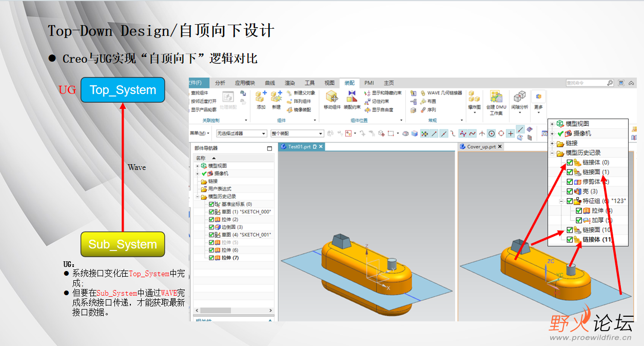Toggle checkbox for 拉伸 (7)
Screen dimensions: 644x346
[x=211, y=258]
